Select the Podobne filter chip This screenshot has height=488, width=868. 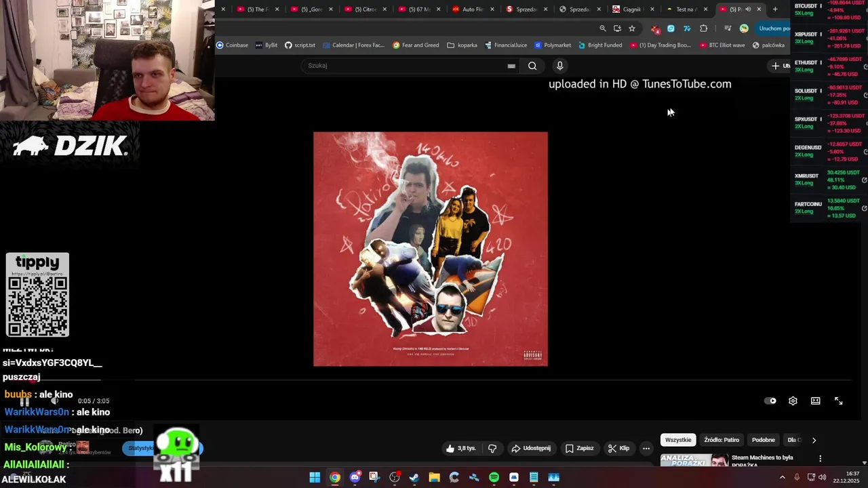click(x=764, y=440)
